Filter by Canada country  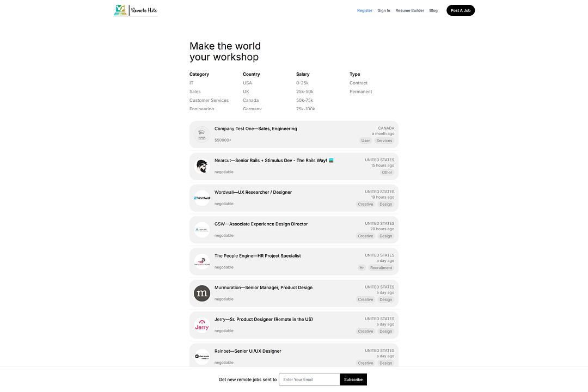pyautogui.click(x=250, y=100)
